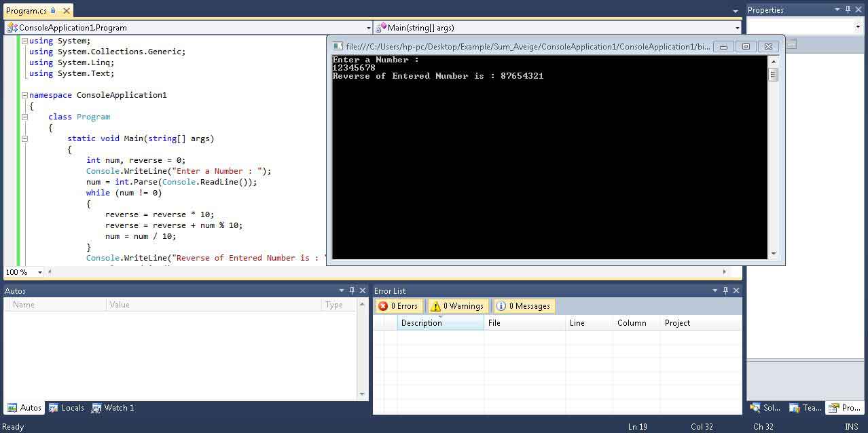868x433 pixels.
Task: Toggle the 0 Messages filter
Action: [x=524, y=306]
